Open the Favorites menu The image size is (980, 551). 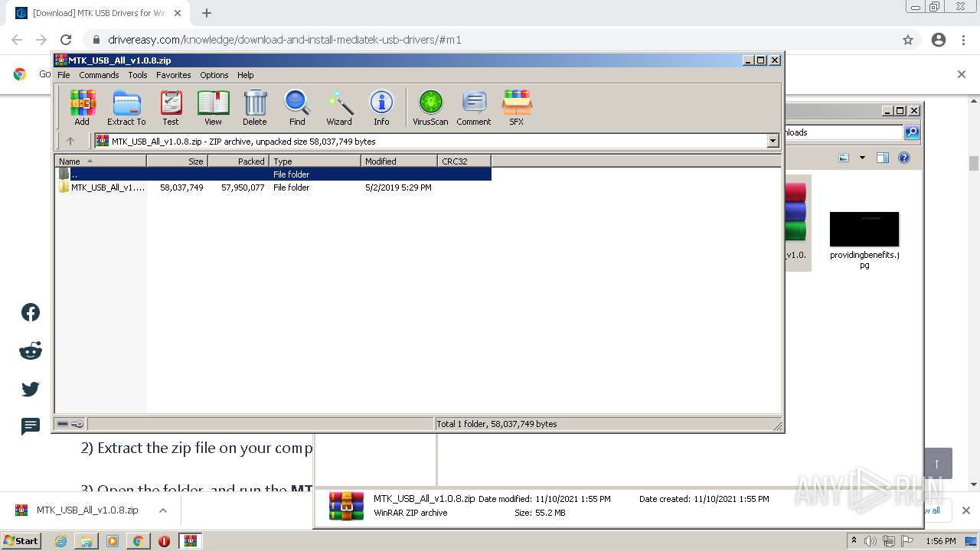[174, 75]
